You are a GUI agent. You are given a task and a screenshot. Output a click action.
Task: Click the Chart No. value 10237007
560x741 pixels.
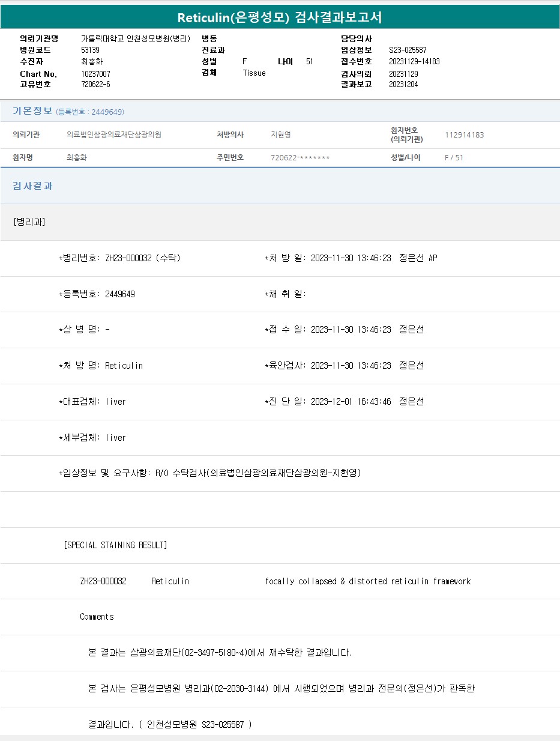point(95,74)
